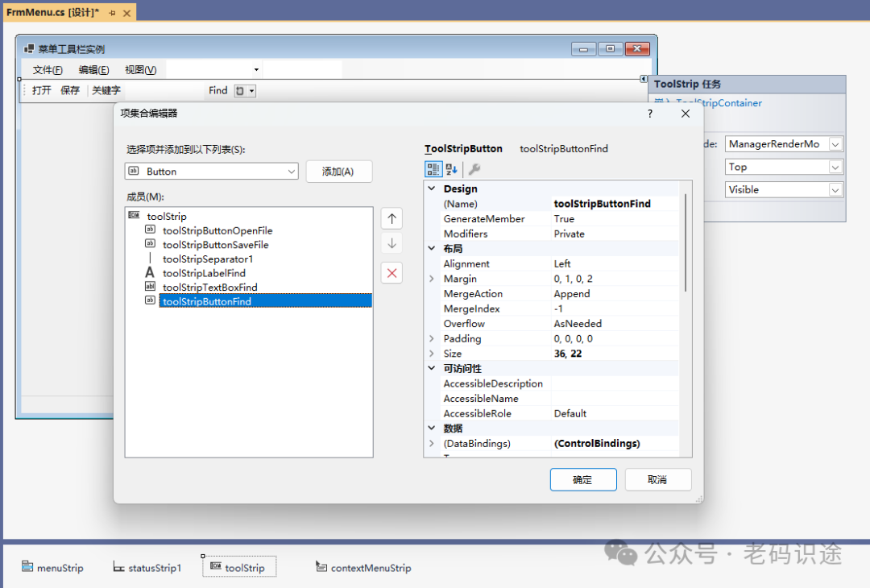
Task: Open the ManagerRenderMode dropdown in ToolStrip tasks
Action: coord(835,144)
